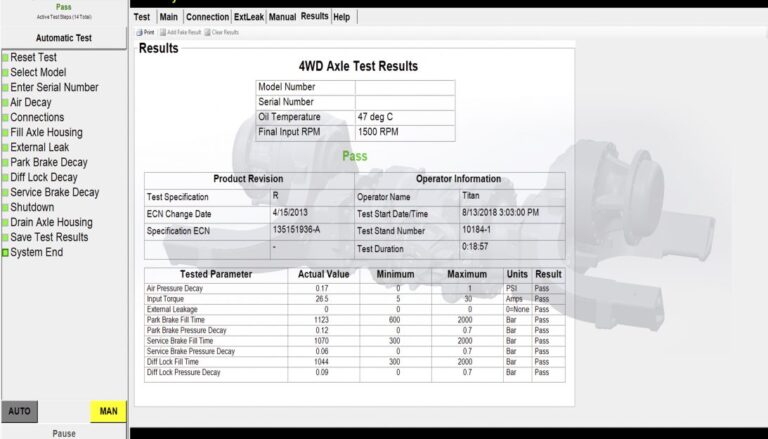Select the Park Brake Decay step
Screen dimensions: 768x439
click(49, 163)
